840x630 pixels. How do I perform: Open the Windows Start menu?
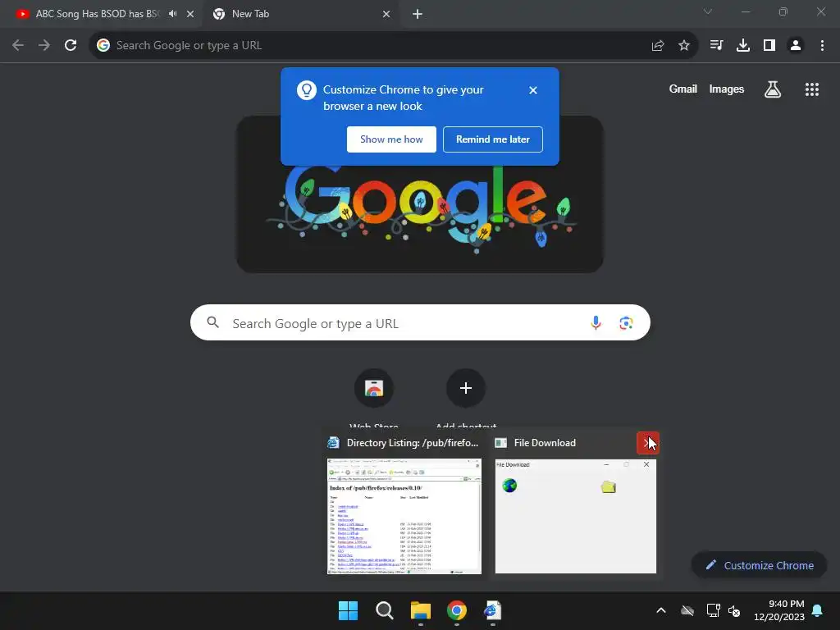(x=348, y=610)
